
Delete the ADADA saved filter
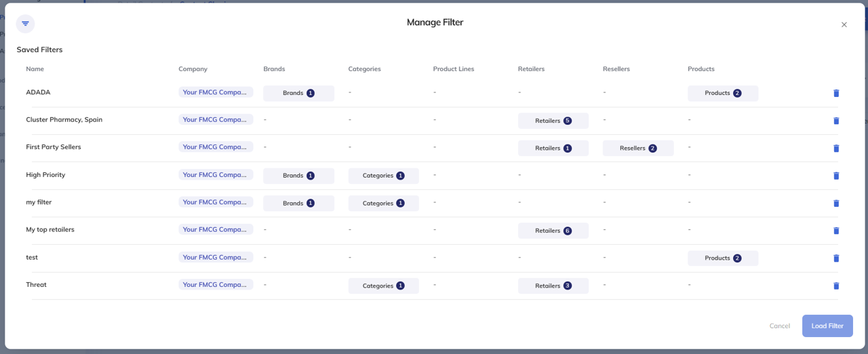pyautogui.click(x=836, y=94)
